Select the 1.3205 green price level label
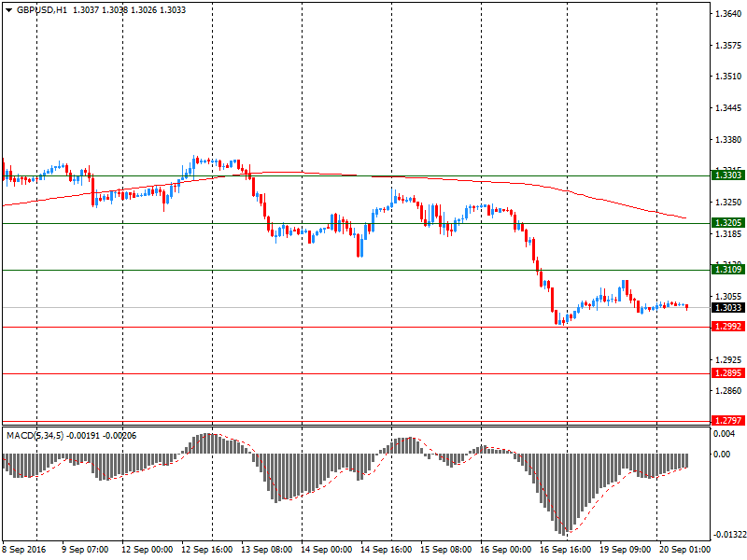This screenshot has width=747, height=560. pos(728,223)
